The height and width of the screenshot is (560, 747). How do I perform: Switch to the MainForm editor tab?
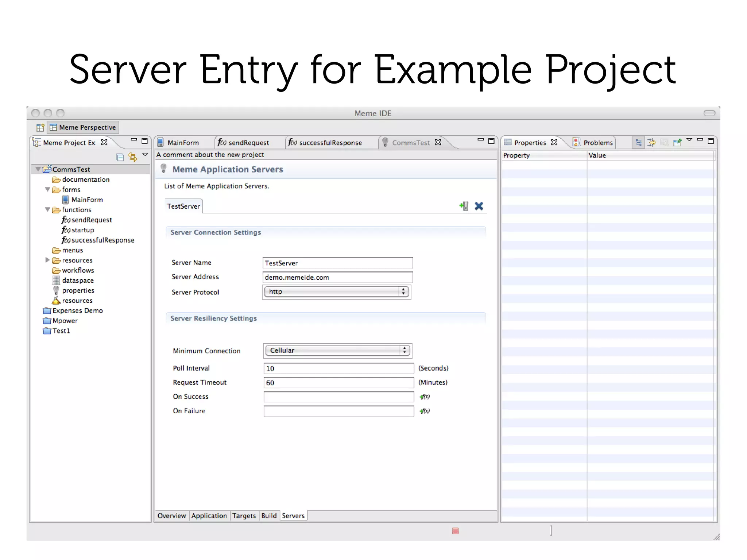click(183, 143)
